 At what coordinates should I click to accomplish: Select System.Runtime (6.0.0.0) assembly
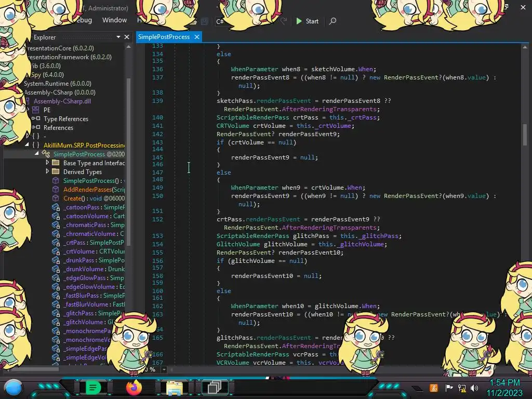point(57,84)
